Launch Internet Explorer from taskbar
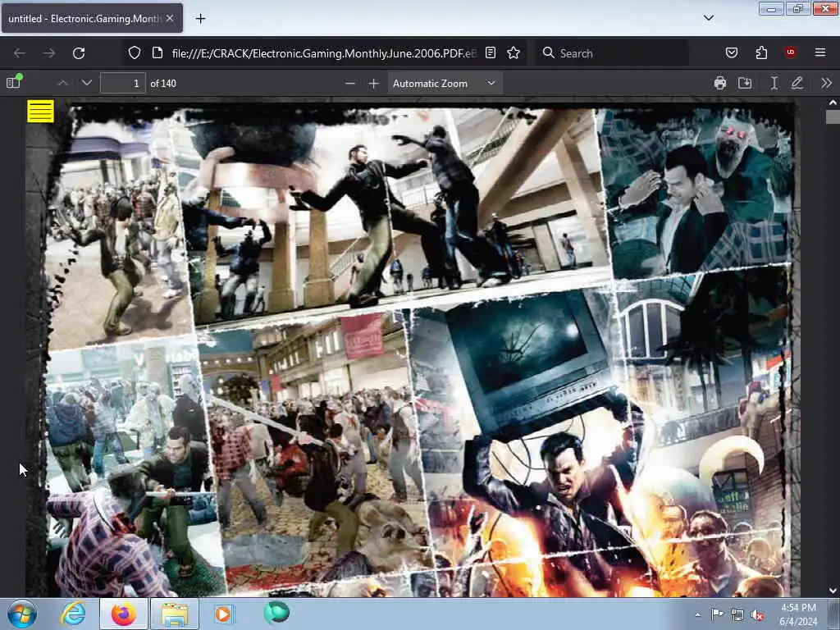This screenshot has width=840, height=630. [72, 614]
